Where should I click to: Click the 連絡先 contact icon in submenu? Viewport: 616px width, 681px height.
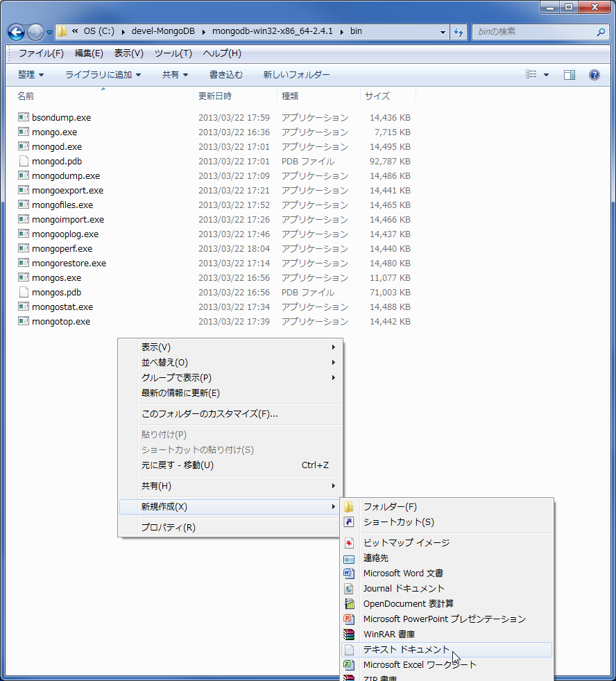pos(349,558)
